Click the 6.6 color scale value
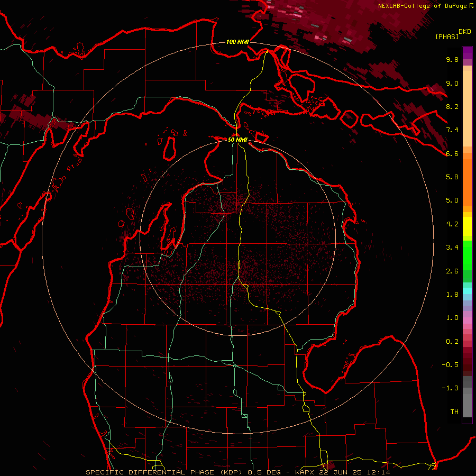 coord(452,153)
